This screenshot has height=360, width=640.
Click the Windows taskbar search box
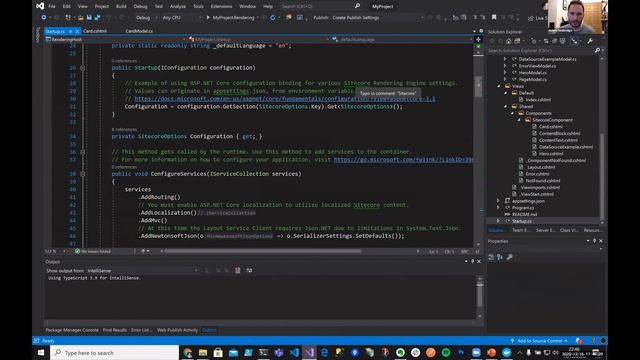tap(115, 352)
